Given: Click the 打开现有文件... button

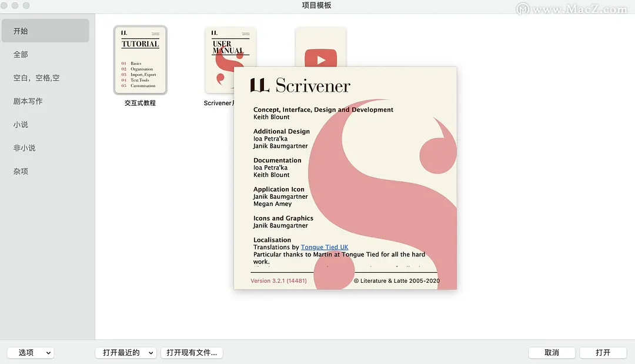Looking at the screenshot, I should click(192, 353).
